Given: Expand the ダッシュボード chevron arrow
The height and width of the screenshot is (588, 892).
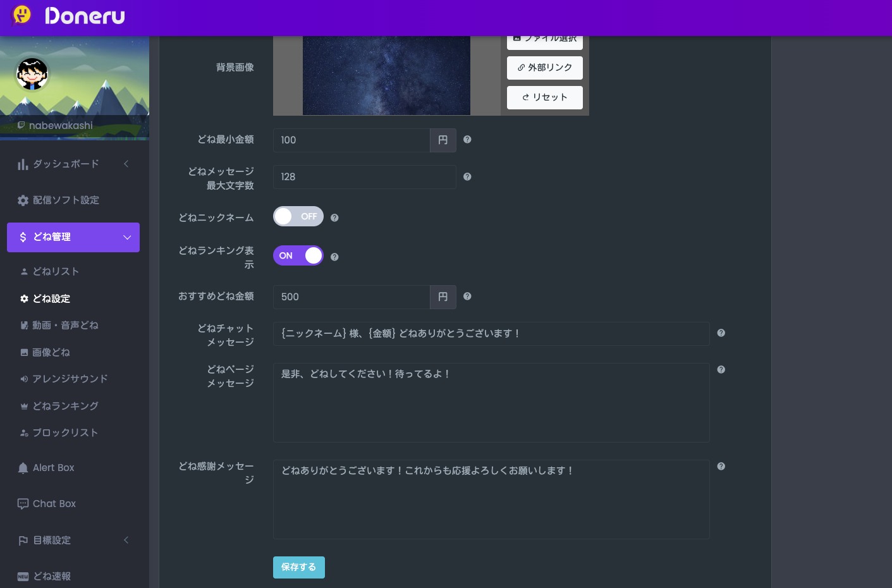Looking at the screenshot, I should click(x=126, y=164).
